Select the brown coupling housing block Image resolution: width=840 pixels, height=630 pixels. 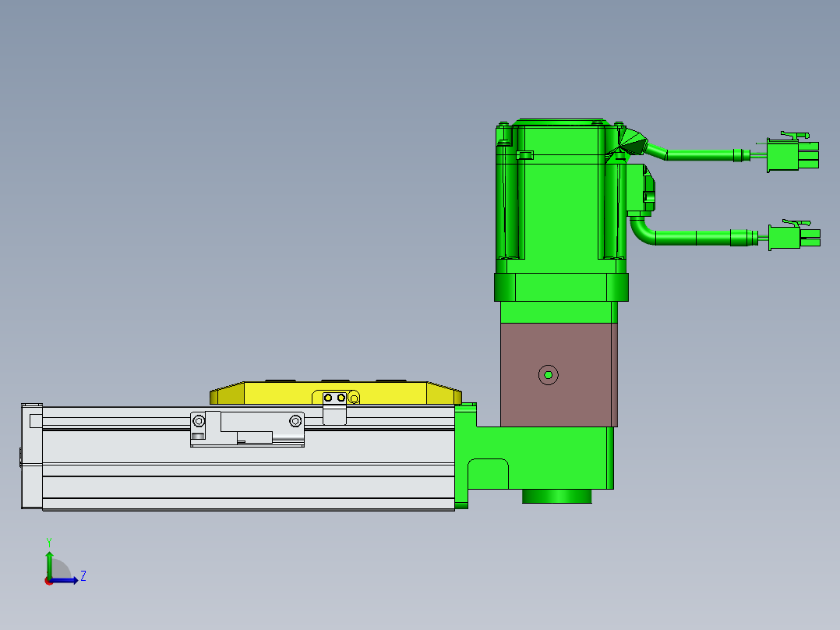click(x=559, y=375)
